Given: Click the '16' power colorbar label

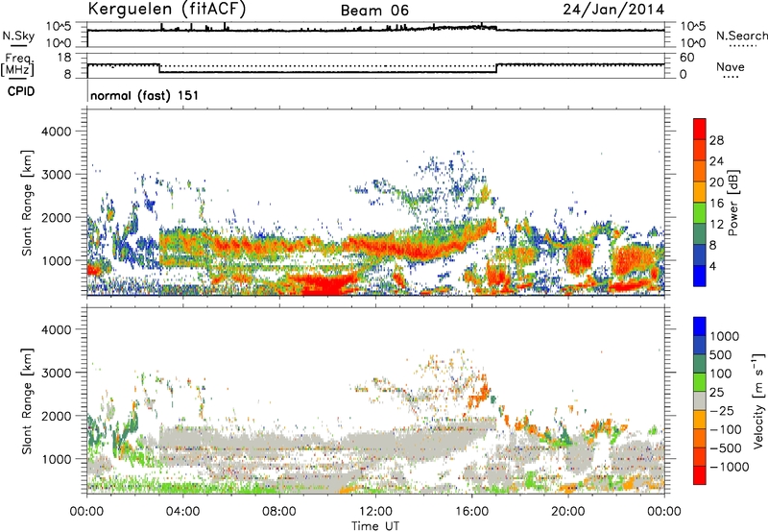Looking at the screenshot, I should [716, 204].
